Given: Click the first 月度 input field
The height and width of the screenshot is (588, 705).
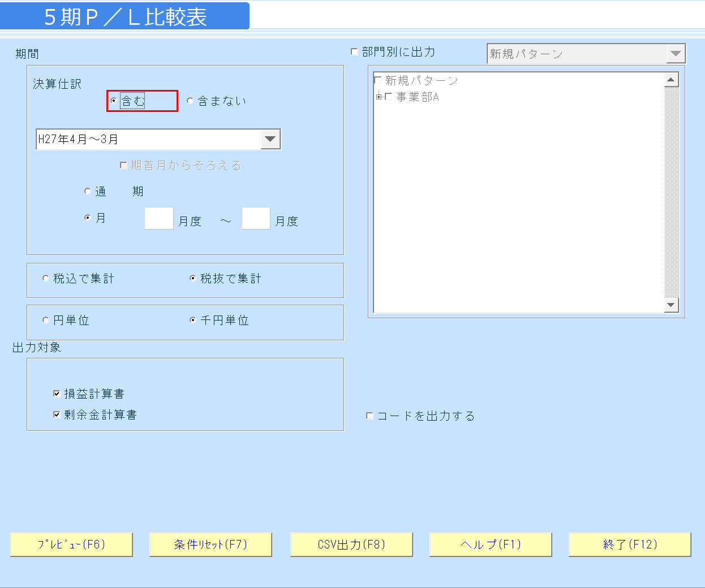Looking at the screenshot, I should pyautogui.click(x=158, y=218).
